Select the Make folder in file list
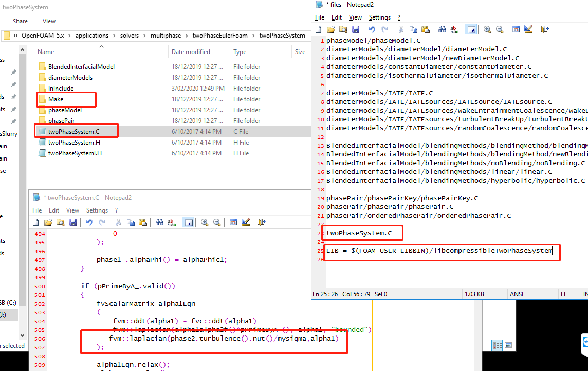This screenshot has height=371, width=588. click(x=56, y=99)
